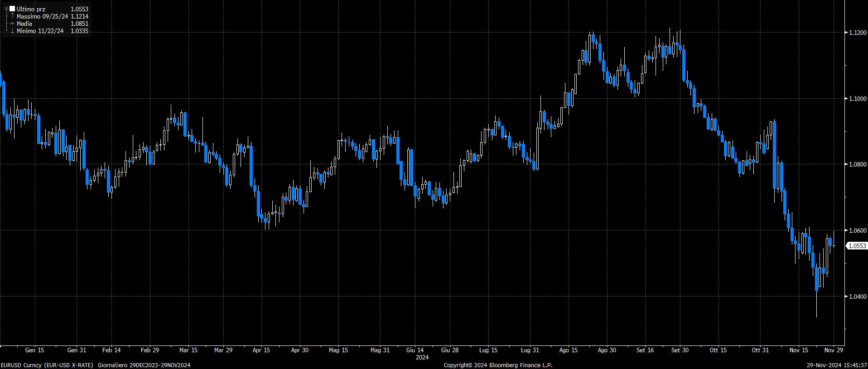The height and width of the screenshot is (369, 868).
Task: Click the 1.0600 price axis label
Action: [x=857, y=230]
